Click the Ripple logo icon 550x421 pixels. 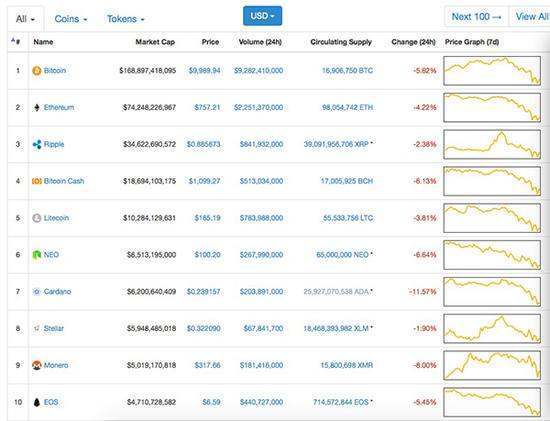36,144
